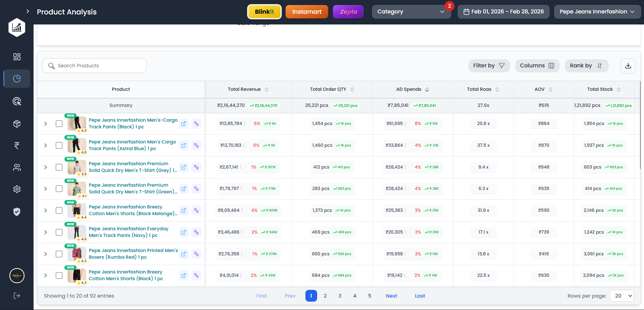The height and width of the screenshot is (310, 644).
Task: Switch to the Blinkit platform tab
Action: point(264,12)
